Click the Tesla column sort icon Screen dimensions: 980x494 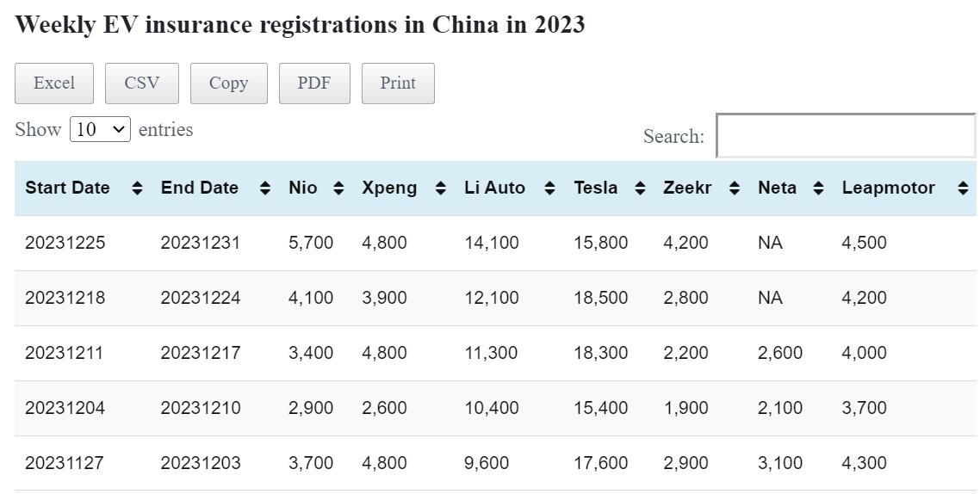coord(640,188)
